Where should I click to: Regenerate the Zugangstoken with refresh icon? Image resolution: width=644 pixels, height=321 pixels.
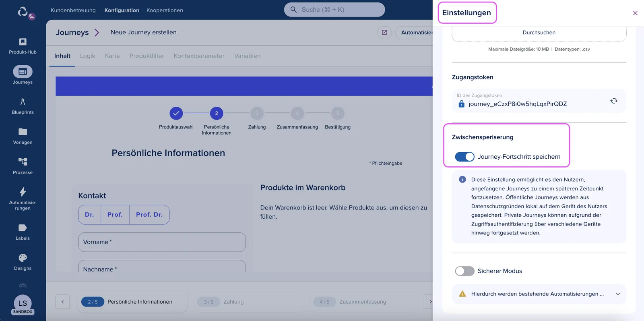pos(614,101)
